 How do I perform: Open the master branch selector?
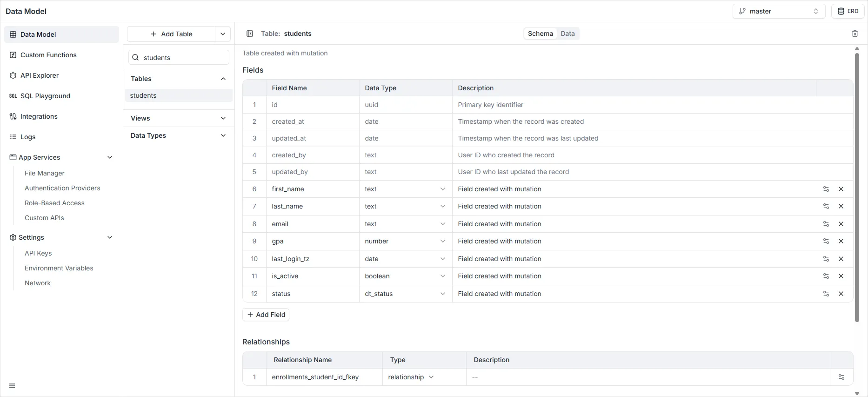(778, 11)
